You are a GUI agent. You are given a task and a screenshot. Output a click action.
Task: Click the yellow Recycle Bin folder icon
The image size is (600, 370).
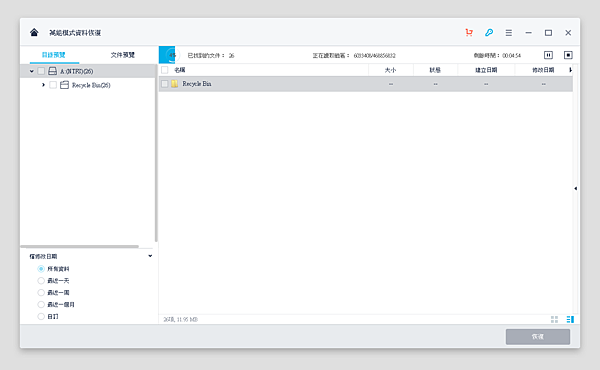point(175,84)
